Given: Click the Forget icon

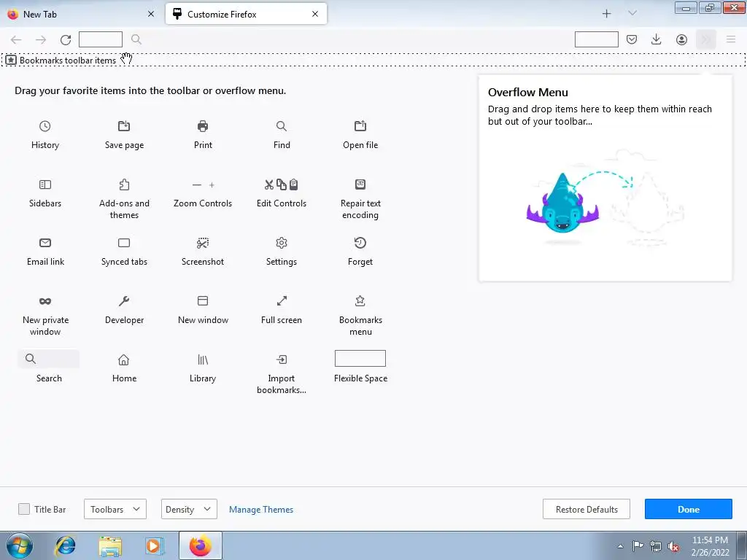Looking at the screenshot, I should click(360, 243).
